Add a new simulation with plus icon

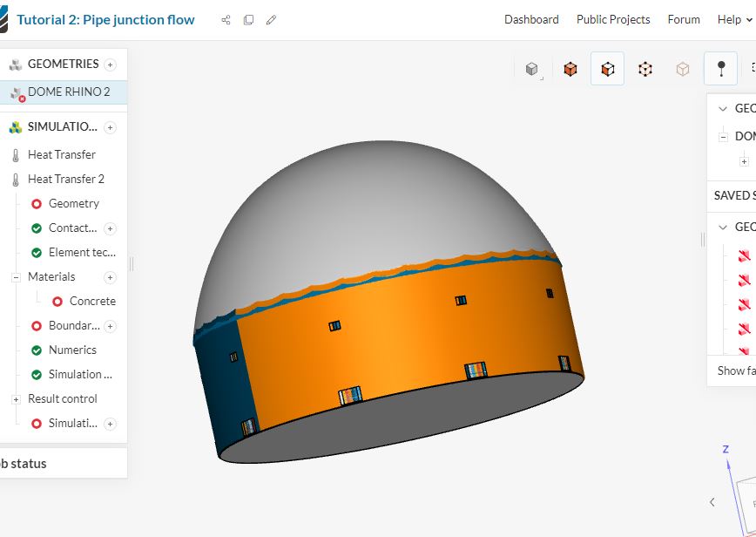pyautogui.click(x=110, y=127)
